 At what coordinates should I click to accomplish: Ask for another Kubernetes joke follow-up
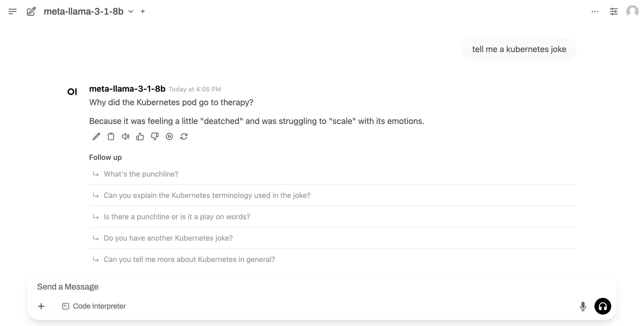(x=168, y=238)
